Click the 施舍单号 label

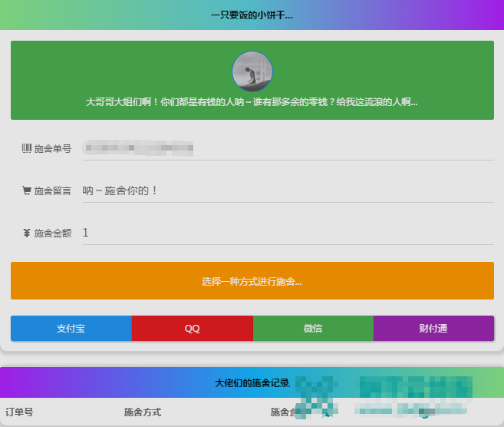[53, 149]
